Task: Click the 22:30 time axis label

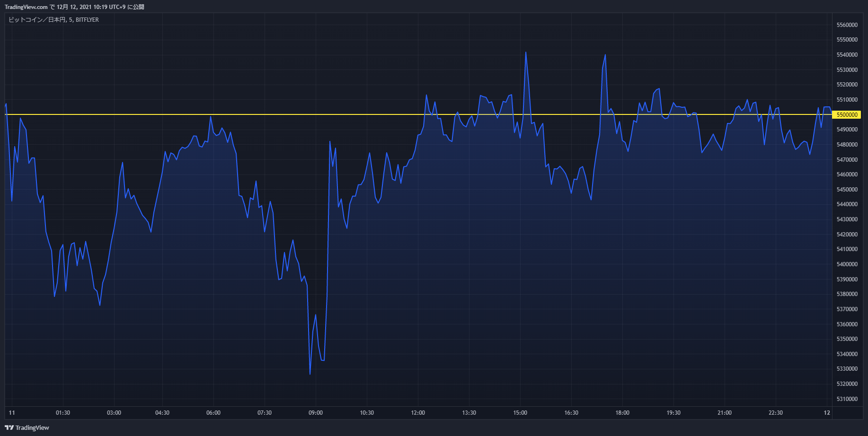Action: [x=776, y=413]
